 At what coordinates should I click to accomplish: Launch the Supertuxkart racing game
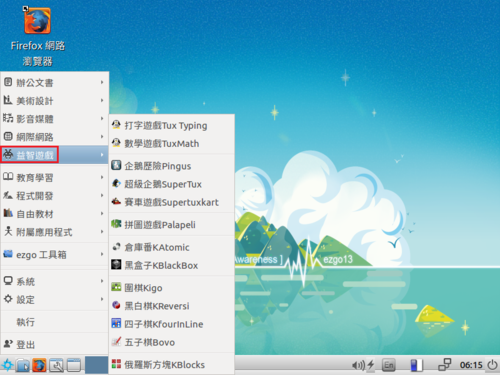pos(172,202)
